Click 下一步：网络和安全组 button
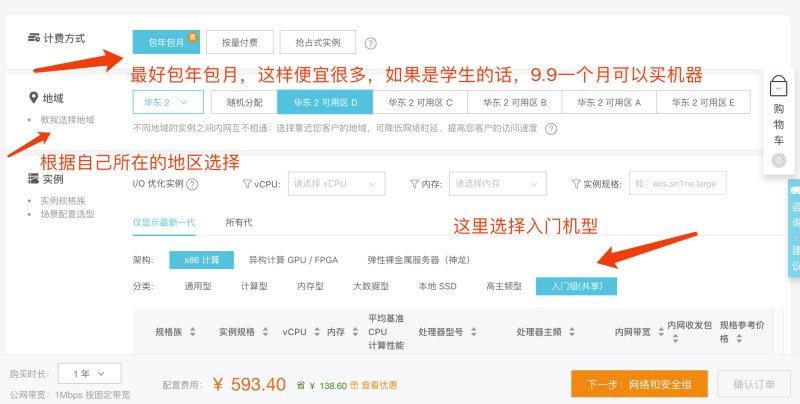Screen dimensions: 800x404 click(639, 384)
